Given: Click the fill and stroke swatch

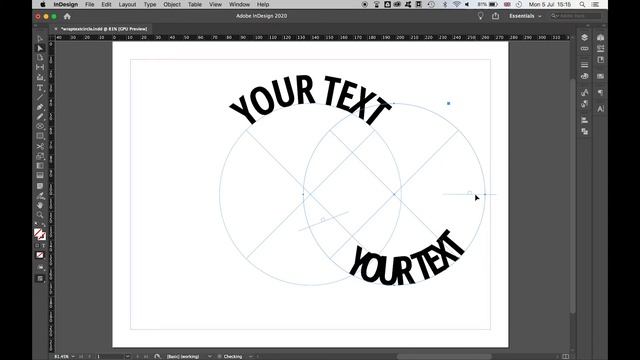Looking at the screenshot, I should [40, 234].
